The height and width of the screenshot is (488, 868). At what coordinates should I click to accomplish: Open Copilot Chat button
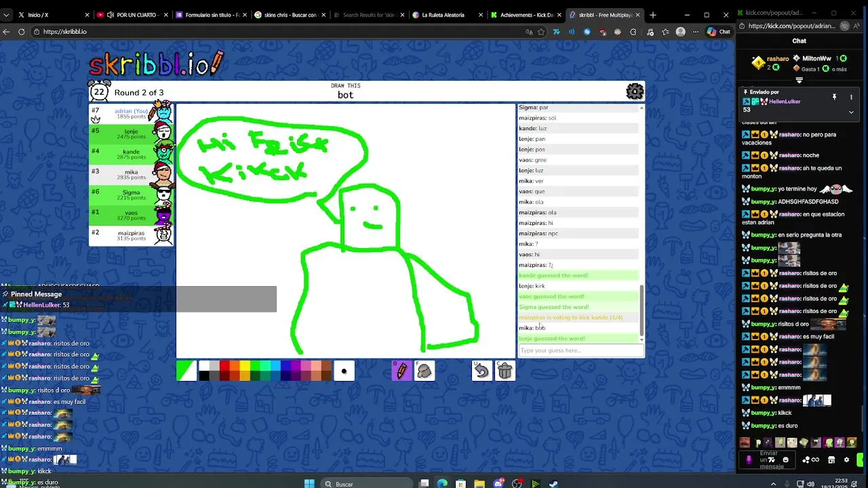[718, 32]
